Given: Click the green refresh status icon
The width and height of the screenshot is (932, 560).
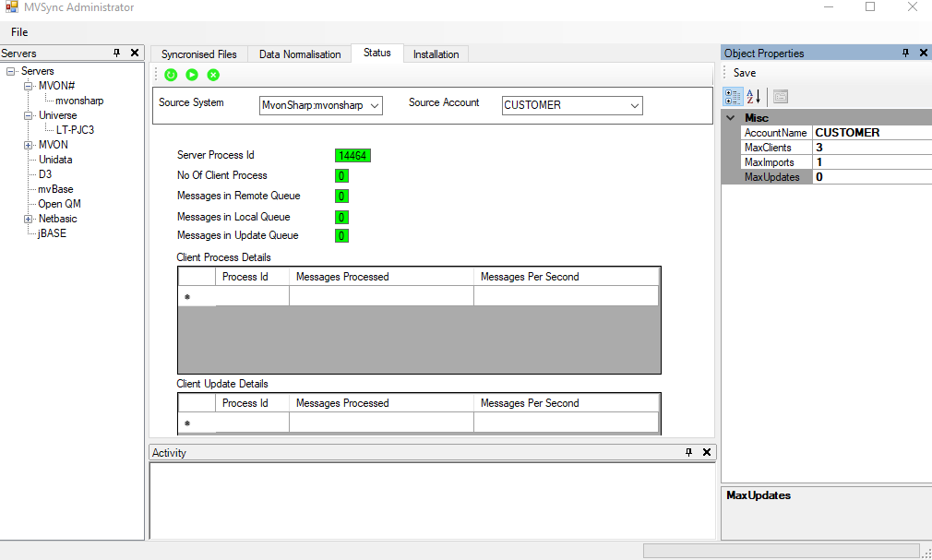Looking at the screenshot, I should pyautogui.click(x=171, y=75).
